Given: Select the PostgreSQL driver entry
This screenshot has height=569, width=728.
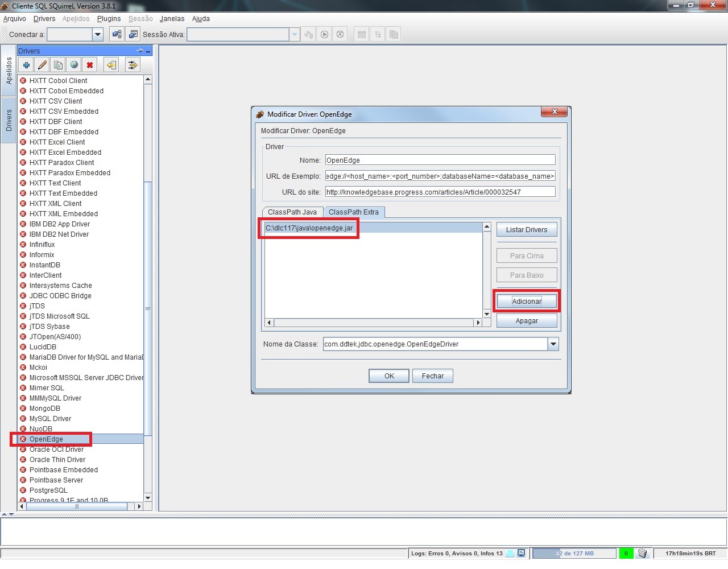Looking at the screenshot, I should (81, 490).
